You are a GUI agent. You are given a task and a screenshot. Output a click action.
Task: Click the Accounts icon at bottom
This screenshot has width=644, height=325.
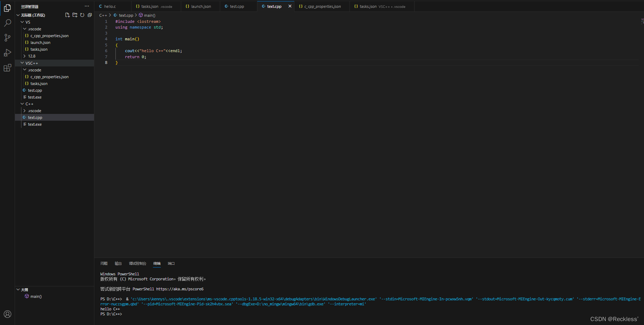tap(8, 314)
